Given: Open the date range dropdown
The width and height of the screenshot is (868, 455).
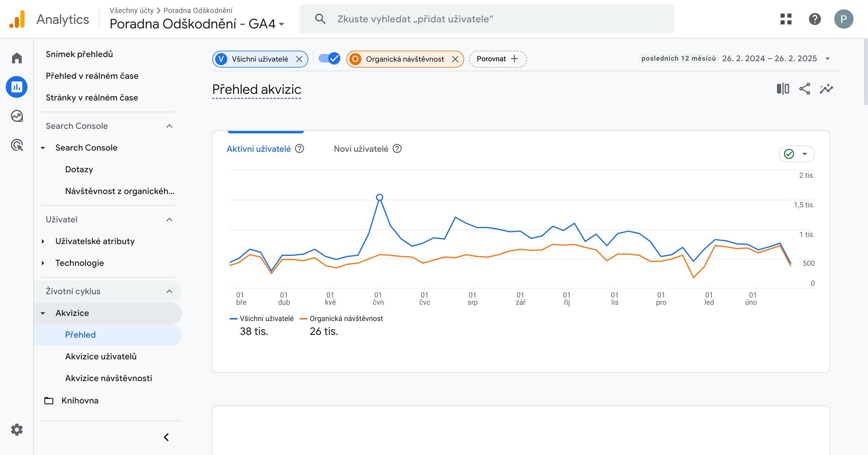Looking at the screenshot, I should coord(827,59).
